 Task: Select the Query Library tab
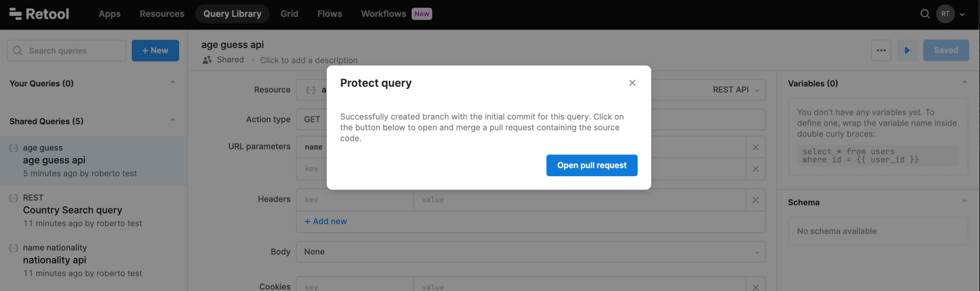(x=232, y=14)
